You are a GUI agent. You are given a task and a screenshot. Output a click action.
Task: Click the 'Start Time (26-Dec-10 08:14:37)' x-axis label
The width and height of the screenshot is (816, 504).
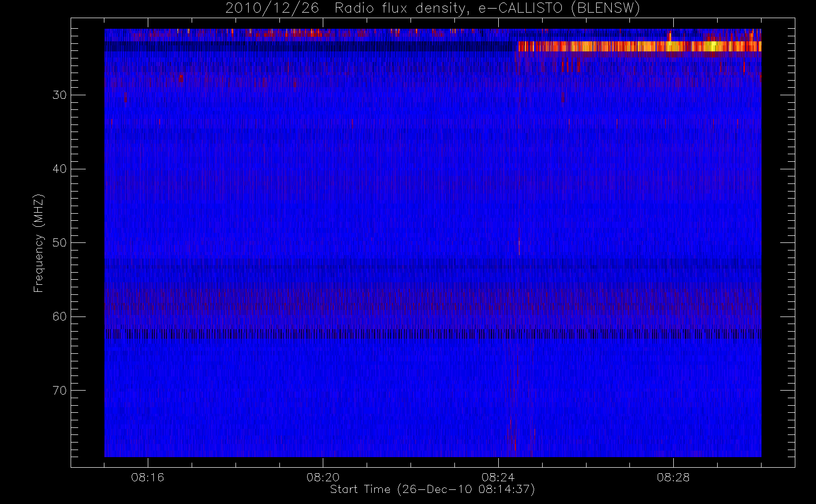pyautogui.click(x=432, y=489)
